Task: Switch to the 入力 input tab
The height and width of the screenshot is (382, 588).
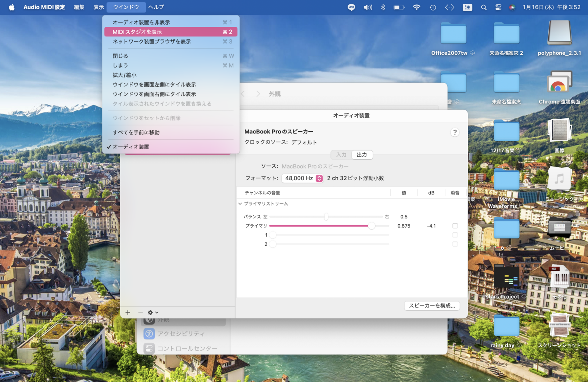Action: [x=341, y=155]
